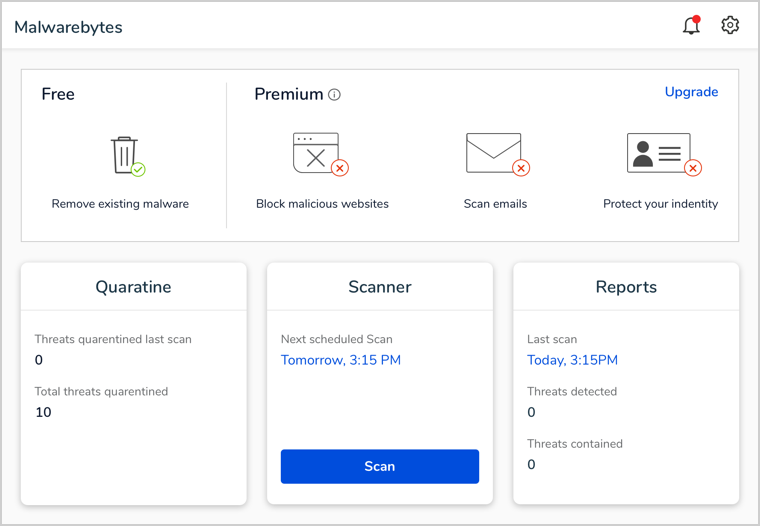Click the Premium plan heading
This screenshot has height=526, width=760.
pyautogui.click(x=289, y=94)
